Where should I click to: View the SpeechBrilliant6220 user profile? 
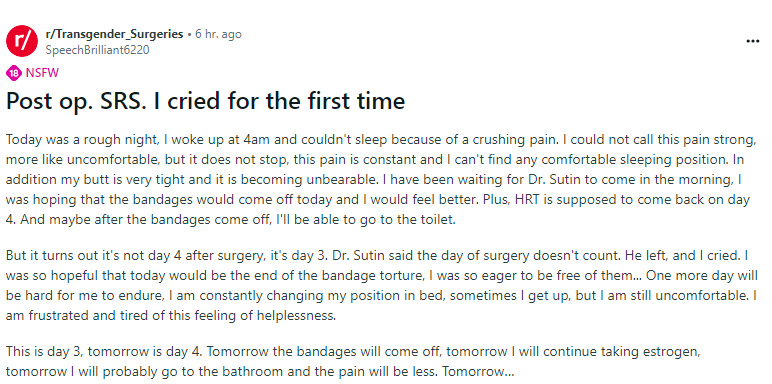(97, 50)
